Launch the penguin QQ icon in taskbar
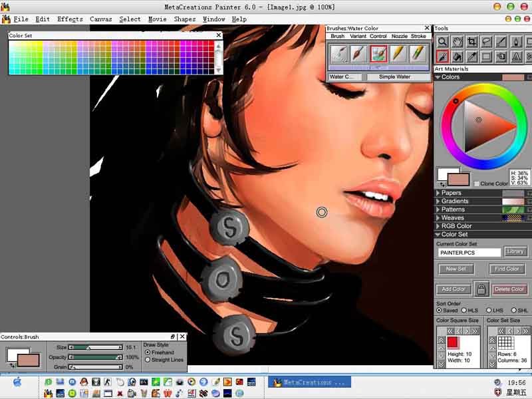Viewport: 532px width, 399px height. [x=84, y=382]
